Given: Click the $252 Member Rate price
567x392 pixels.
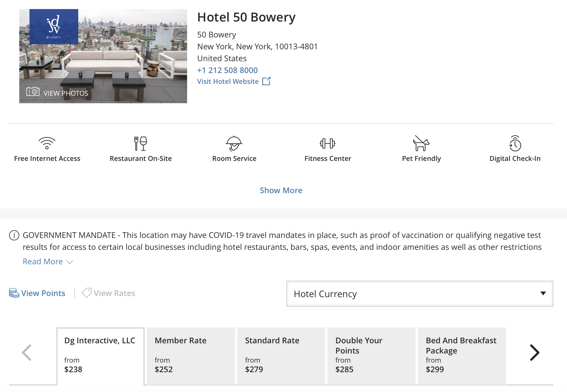Looking at the screenshot, I should click(164, 369).
